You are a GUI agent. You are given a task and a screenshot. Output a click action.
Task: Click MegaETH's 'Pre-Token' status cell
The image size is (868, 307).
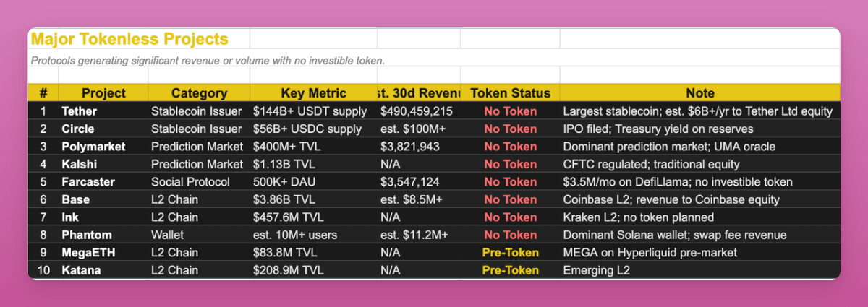coord(510,253)
